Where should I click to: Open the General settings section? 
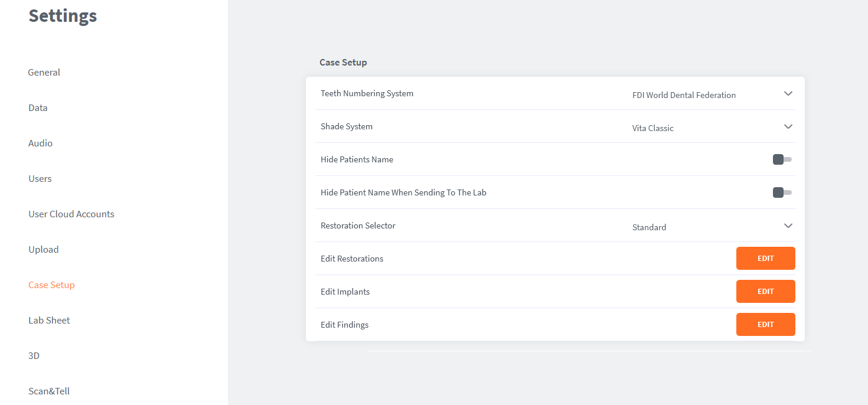pos(44,73)
